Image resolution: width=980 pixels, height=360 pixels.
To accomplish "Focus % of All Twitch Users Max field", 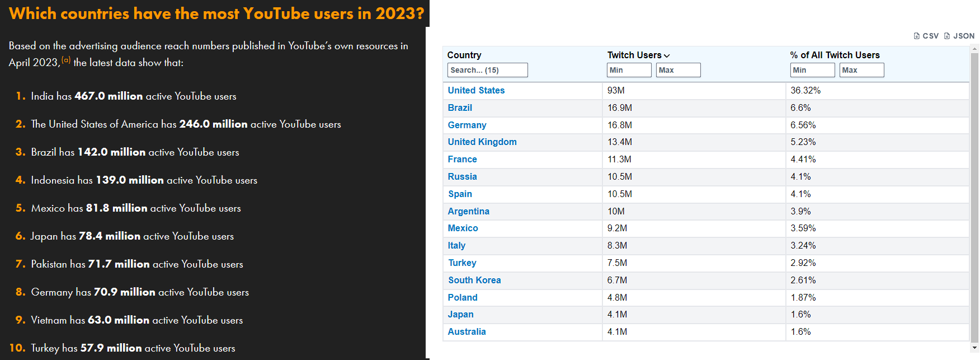I will [x=862, y=70].
